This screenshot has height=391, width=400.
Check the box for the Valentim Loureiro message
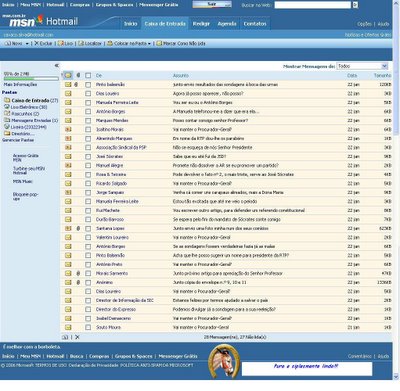(x=88, y=238)
